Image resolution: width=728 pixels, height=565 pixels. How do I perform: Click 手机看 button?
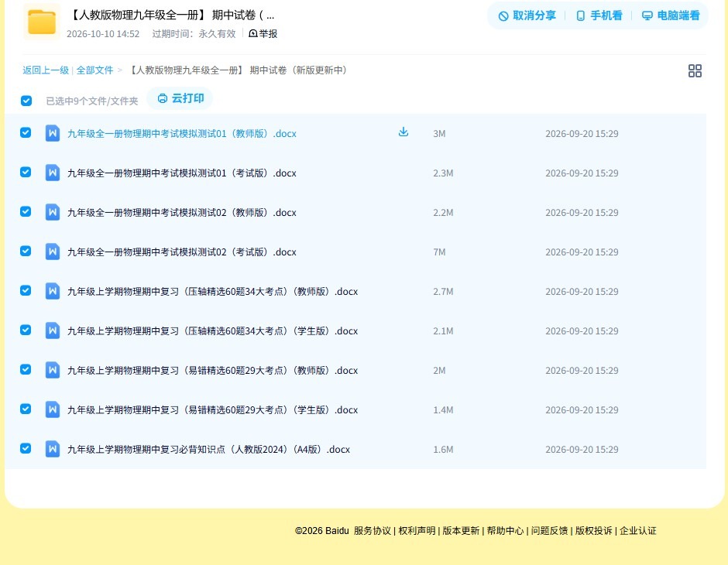[599, 15]
